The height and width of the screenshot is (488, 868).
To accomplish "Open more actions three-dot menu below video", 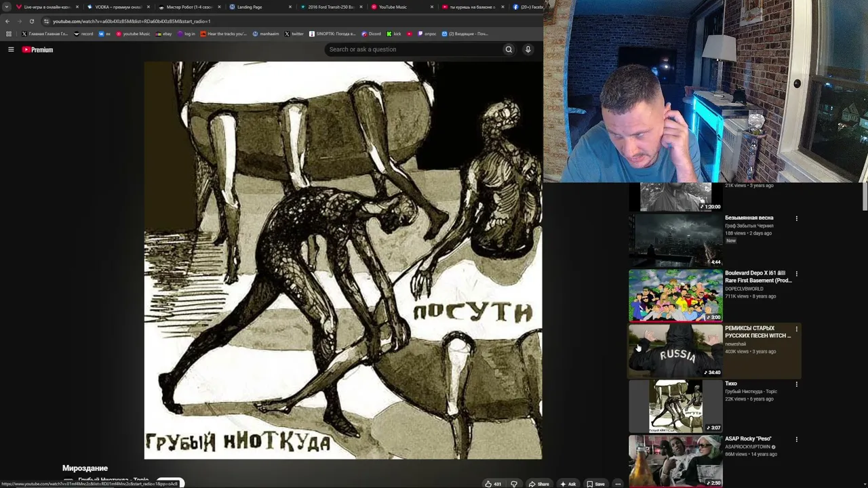I will [x=618, y=484].
